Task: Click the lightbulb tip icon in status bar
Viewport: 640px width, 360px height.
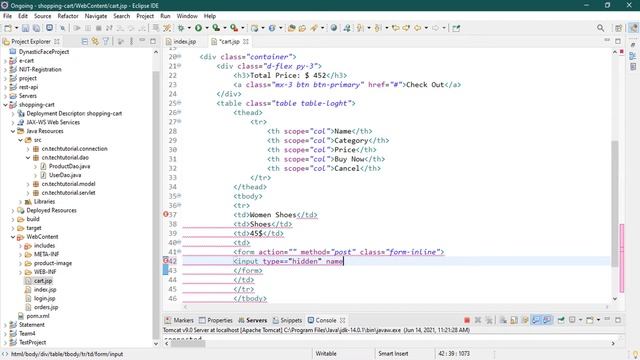Action: pyautogui.click(x=635, y=354)
